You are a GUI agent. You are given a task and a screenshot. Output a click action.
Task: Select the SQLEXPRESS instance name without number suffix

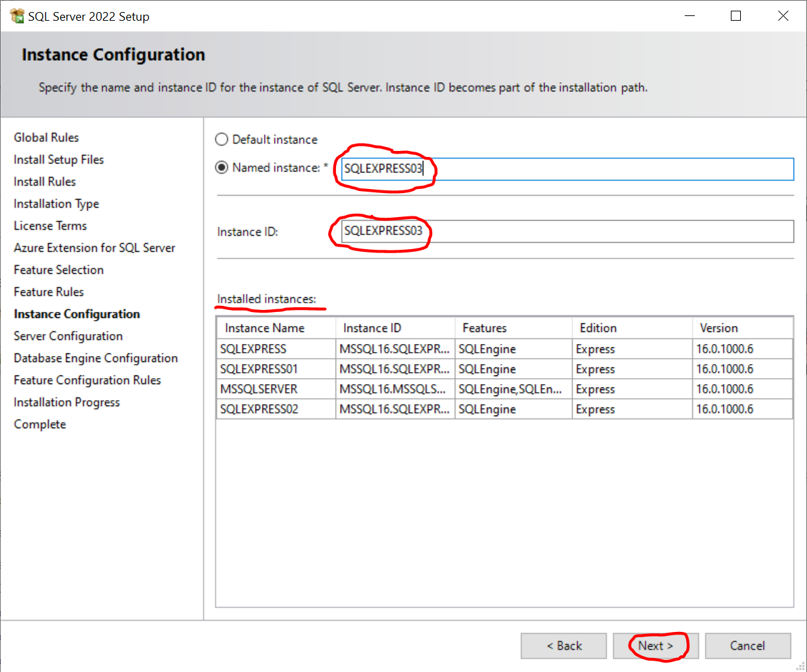pos(276,349)
